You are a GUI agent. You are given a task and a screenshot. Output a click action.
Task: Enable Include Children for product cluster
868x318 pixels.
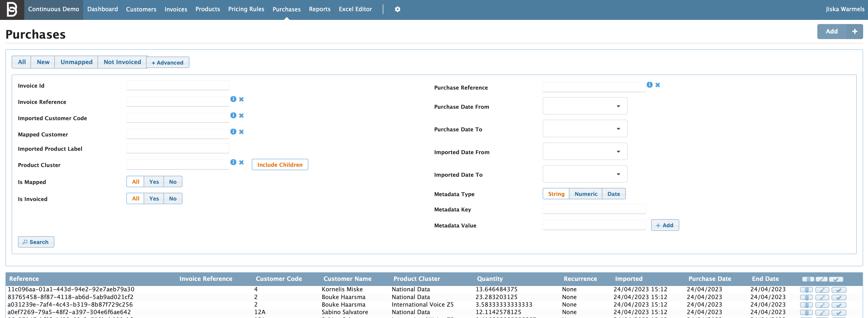(280, 165)
